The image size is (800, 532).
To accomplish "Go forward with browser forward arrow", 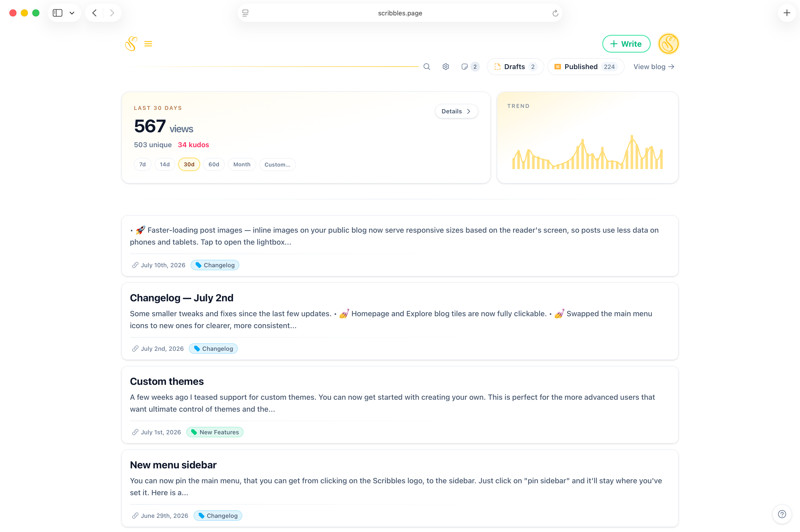I will tap(112, 13).
